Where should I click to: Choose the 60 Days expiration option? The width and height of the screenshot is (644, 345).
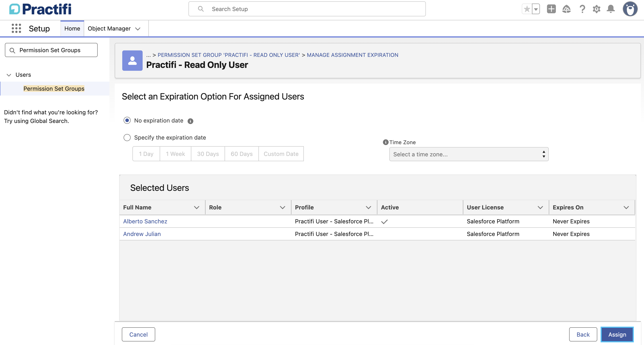click(241, 154)
